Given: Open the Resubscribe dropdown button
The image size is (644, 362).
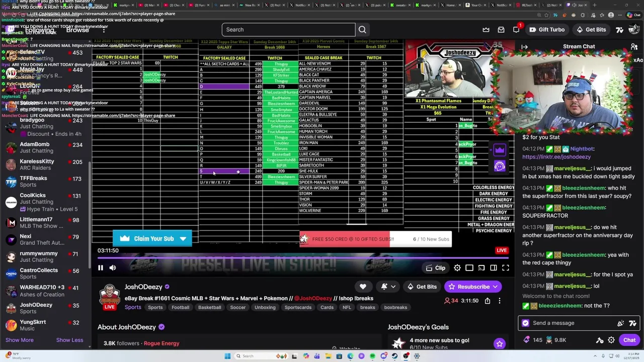Looking at the screenshot, I should click(x=473, y=287).
